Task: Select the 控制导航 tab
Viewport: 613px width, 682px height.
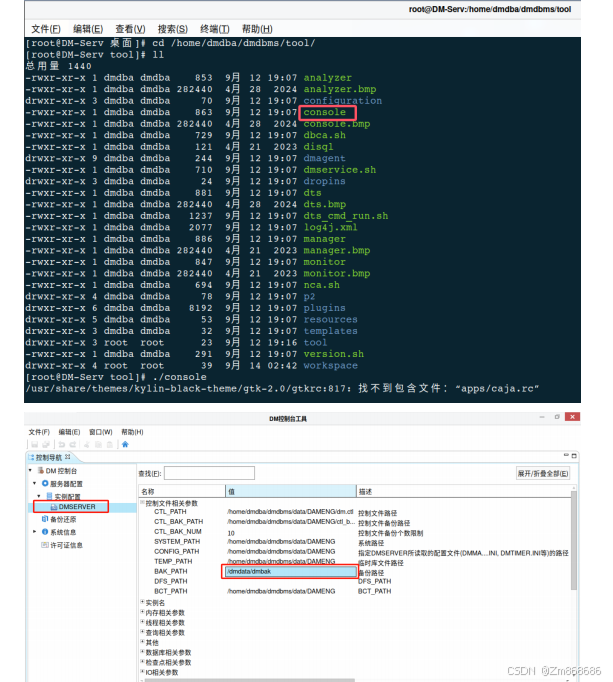Action: tap(49, 457)
